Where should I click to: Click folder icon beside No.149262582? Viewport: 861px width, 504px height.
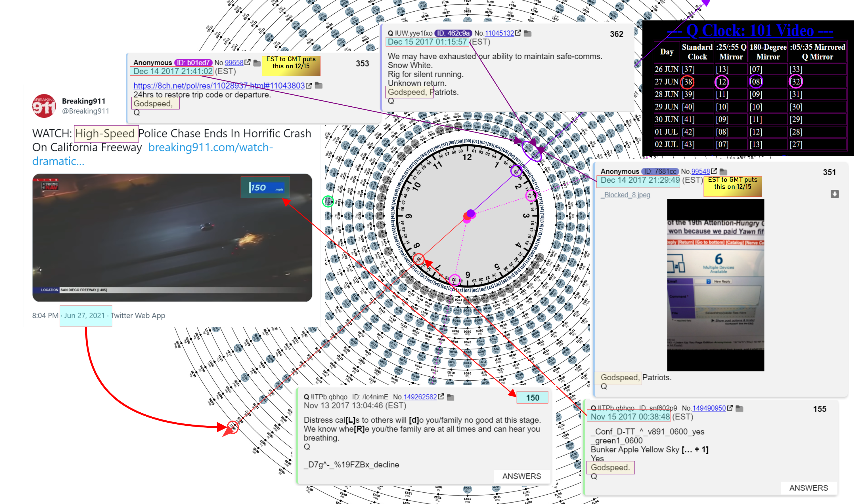point(450,397)
